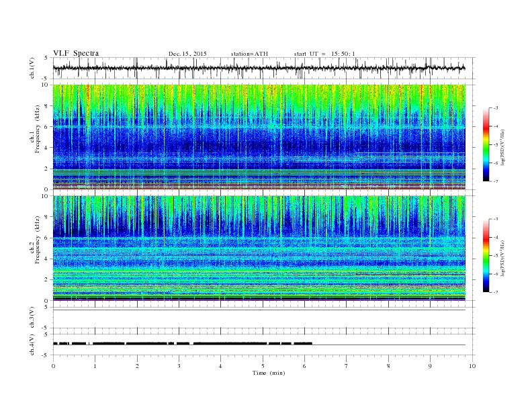Select the "start UT = 15:50:1" text

point(324,54)
